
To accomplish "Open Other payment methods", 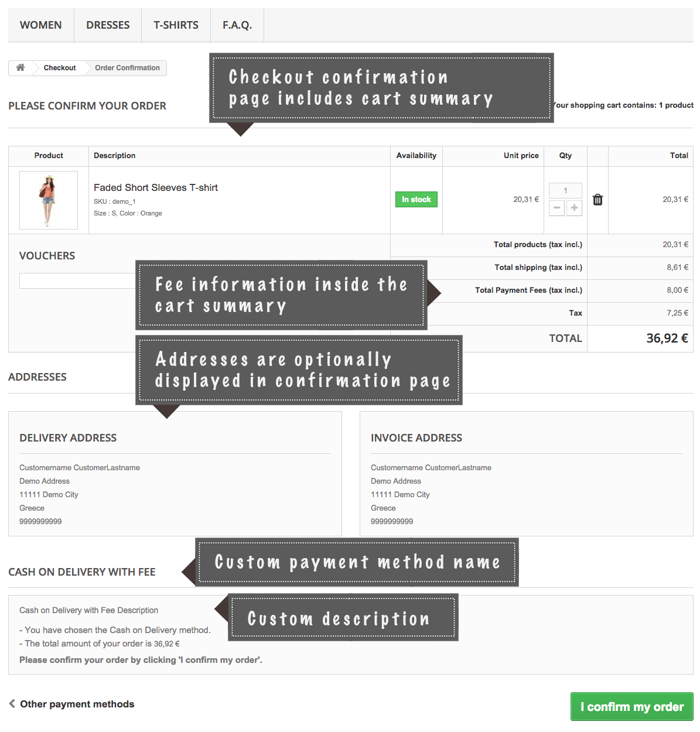I will pos(76,704).
